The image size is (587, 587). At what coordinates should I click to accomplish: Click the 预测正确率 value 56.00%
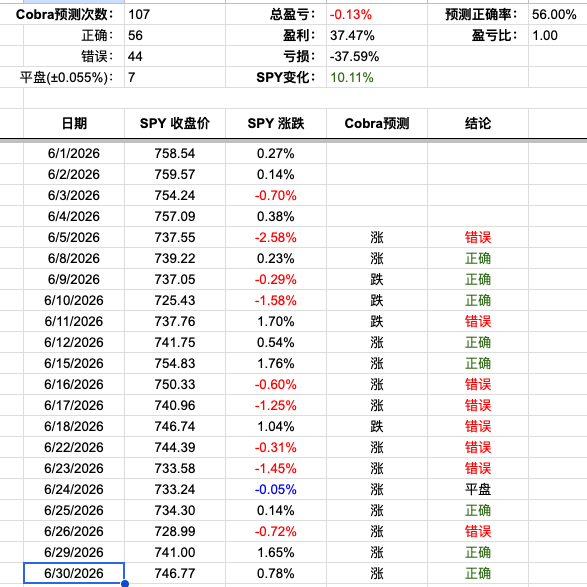click(558, 15)
